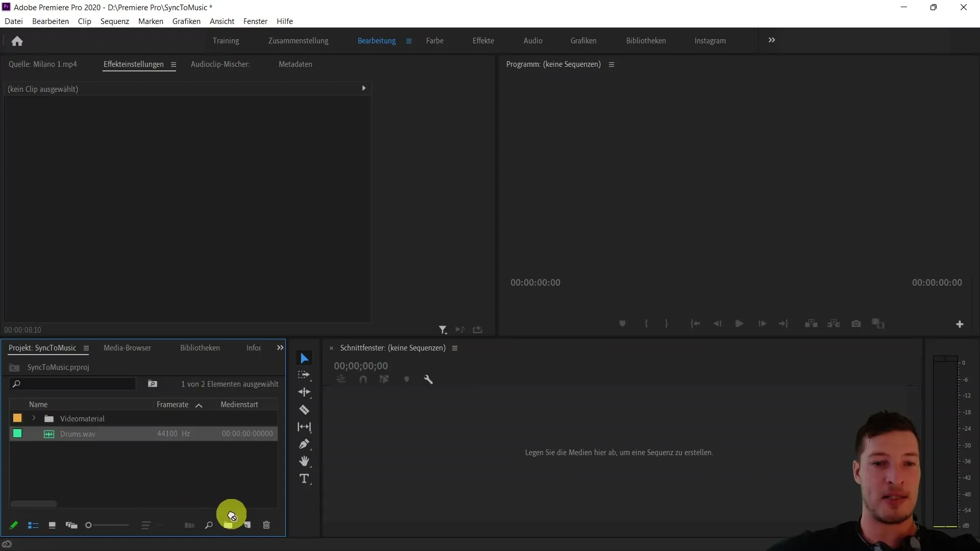This screenshot has height=551, width=980.
Task: Show hidden Project panel tabs chevron
Action: (280, 348)
